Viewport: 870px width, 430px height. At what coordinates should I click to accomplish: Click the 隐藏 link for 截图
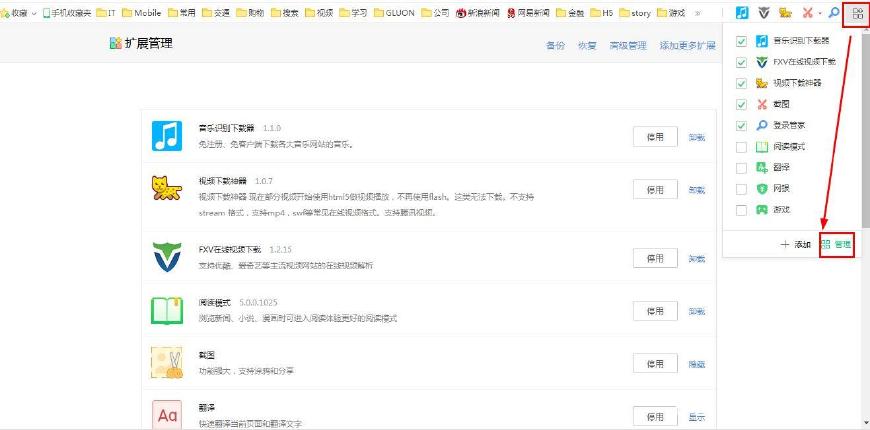click(x=697, y=364)
